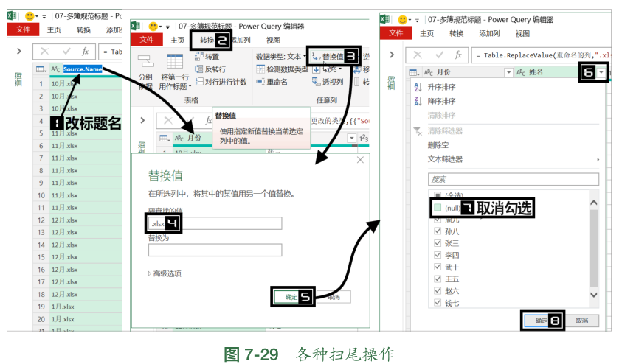
Task: Click the Excel logo icon in middle window
Action: pos(136,26)
